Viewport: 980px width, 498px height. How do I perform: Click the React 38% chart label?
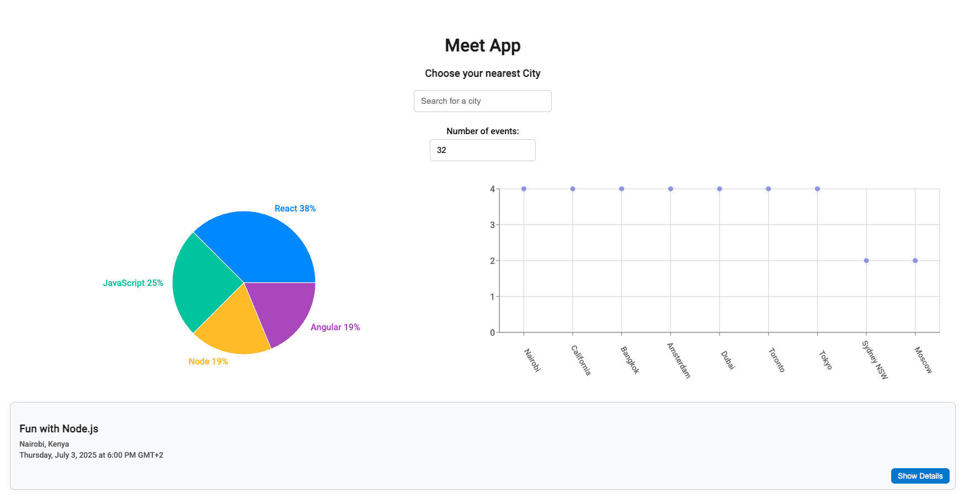tap(295, 208)
